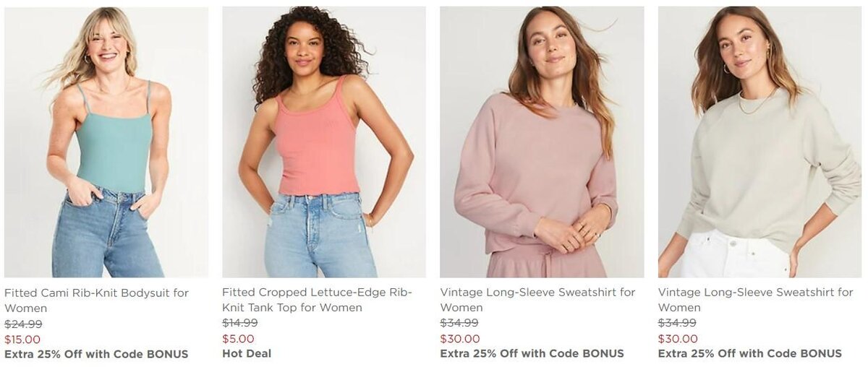Open the Vintage Sweatshirt title under the cream sweatshirt
This screenshot has height=367, width=868.
tap(755, 301)
